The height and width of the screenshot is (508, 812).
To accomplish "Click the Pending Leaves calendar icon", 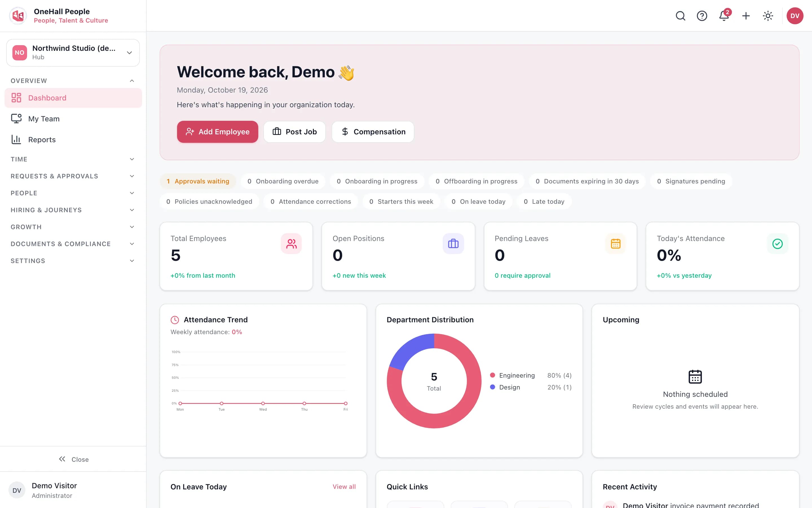I will (x=615, y=244).
